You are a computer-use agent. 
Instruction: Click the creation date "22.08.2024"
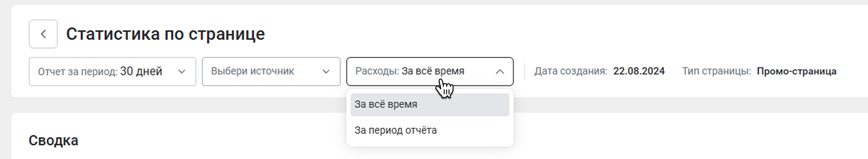point(639,71)
